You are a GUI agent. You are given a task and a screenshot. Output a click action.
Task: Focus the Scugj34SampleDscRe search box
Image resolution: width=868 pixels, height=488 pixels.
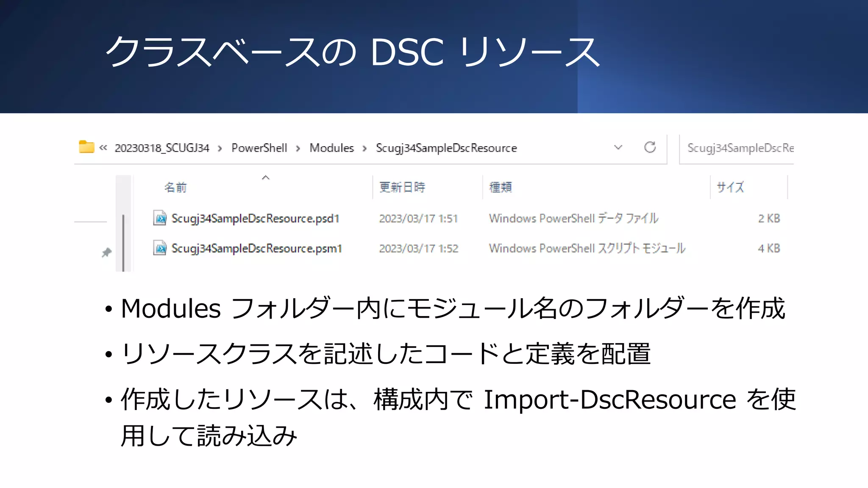tap(737, 148)
